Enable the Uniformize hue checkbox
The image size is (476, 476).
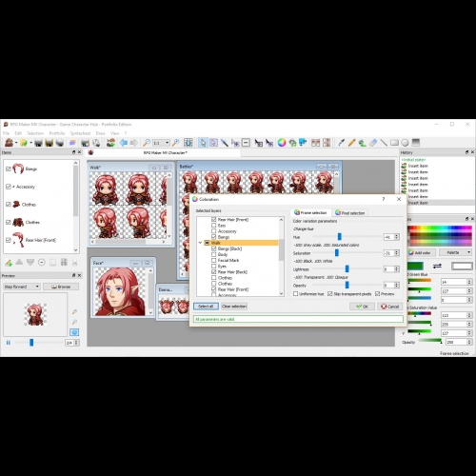coord(296,294)
